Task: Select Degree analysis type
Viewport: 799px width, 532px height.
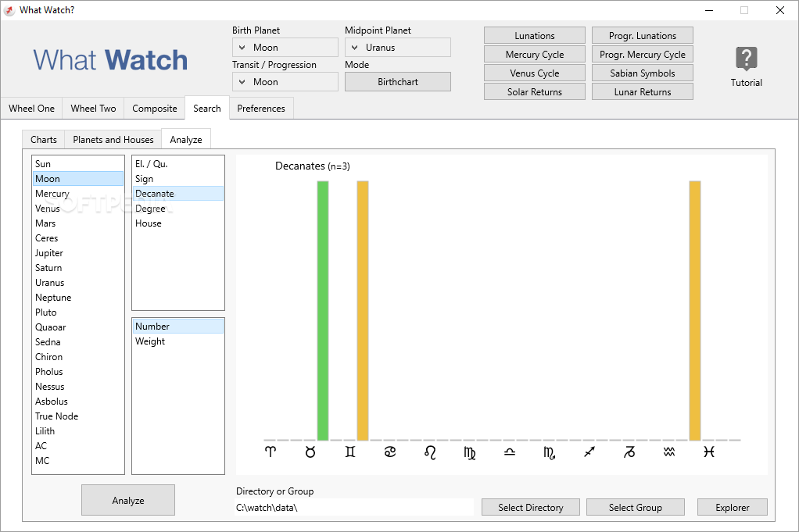Action: point(177,209)
